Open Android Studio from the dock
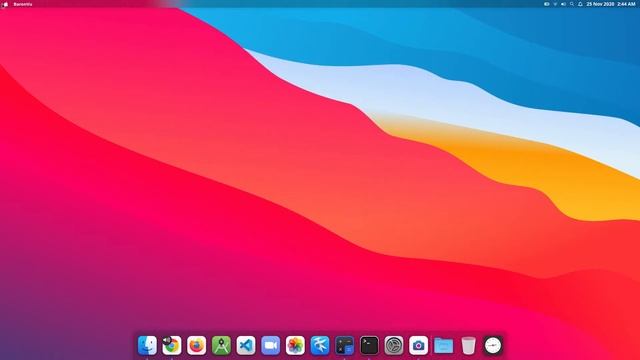 tap(221, 346)
